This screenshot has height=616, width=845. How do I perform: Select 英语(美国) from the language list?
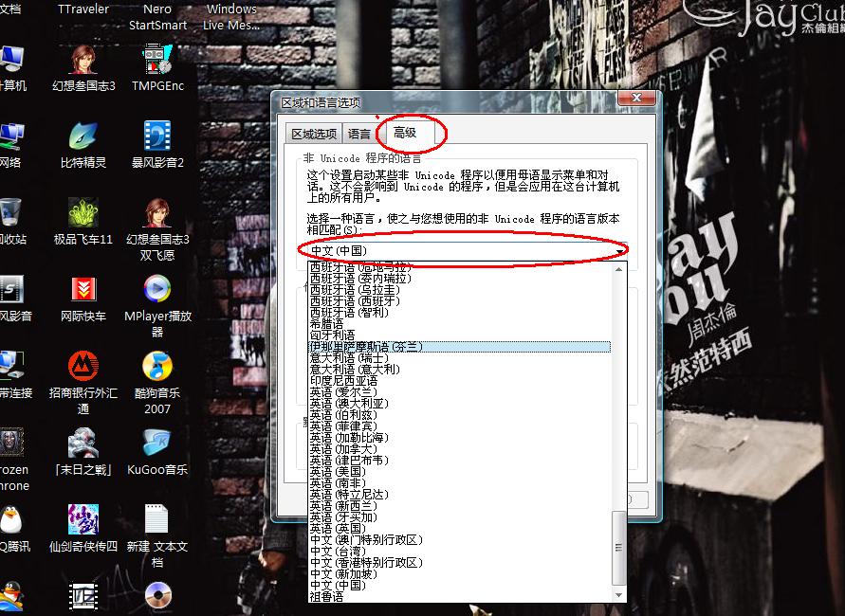coord(337,471)
